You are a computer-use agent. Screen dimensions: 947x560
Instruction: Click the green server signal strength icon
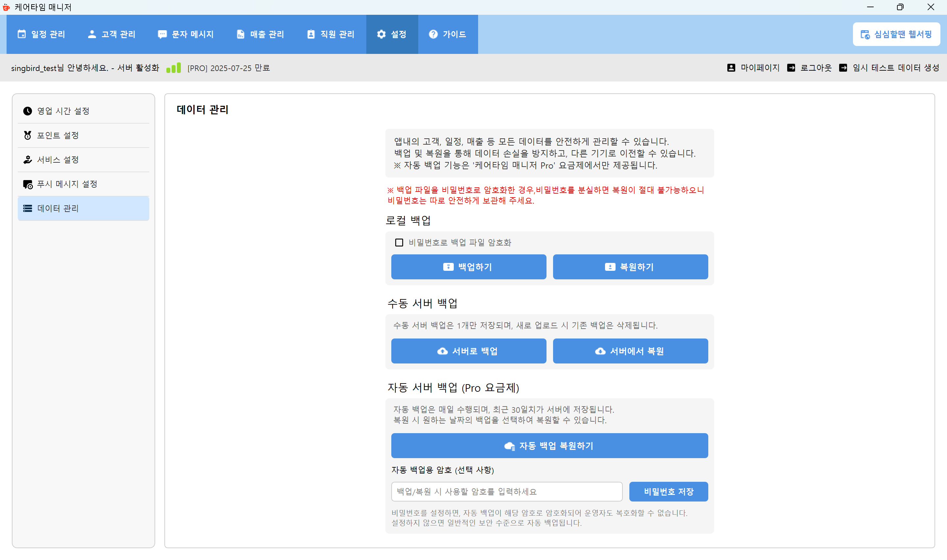pos(174,68)
